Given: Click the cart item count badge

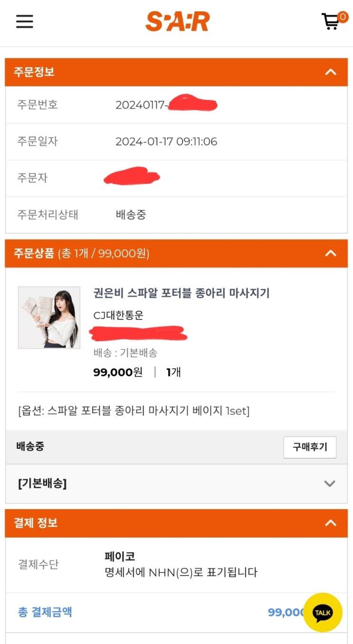Looking at the screenshot, I should (x=342, y=17).
